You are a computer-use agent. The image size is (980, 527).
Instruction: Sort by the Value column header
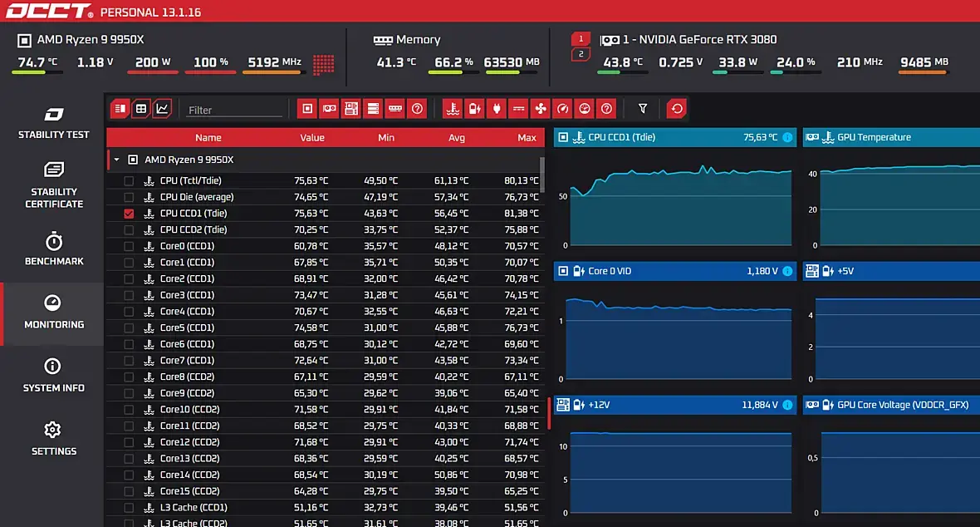[x=312, y=138]
